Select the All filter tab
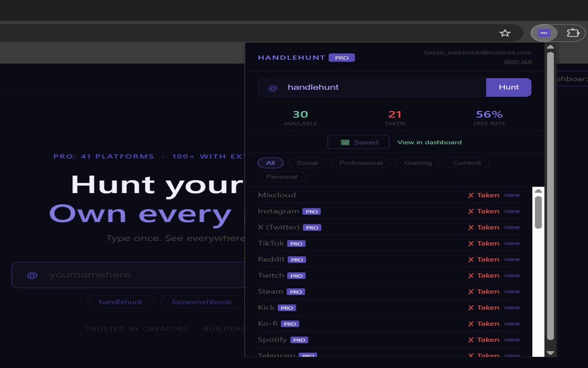Image resolution: width=588 pixels, height=368 pixels. pyautogui.click(x=271, y=163)
